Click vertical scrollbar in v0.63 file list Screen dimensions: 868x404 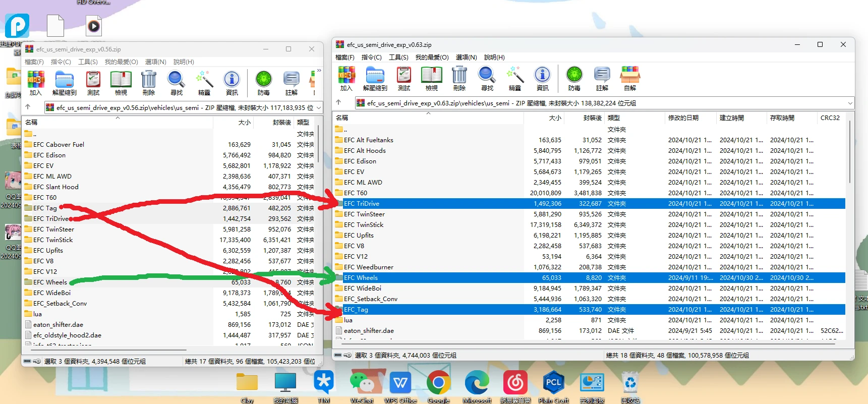[x=850, y=151]
